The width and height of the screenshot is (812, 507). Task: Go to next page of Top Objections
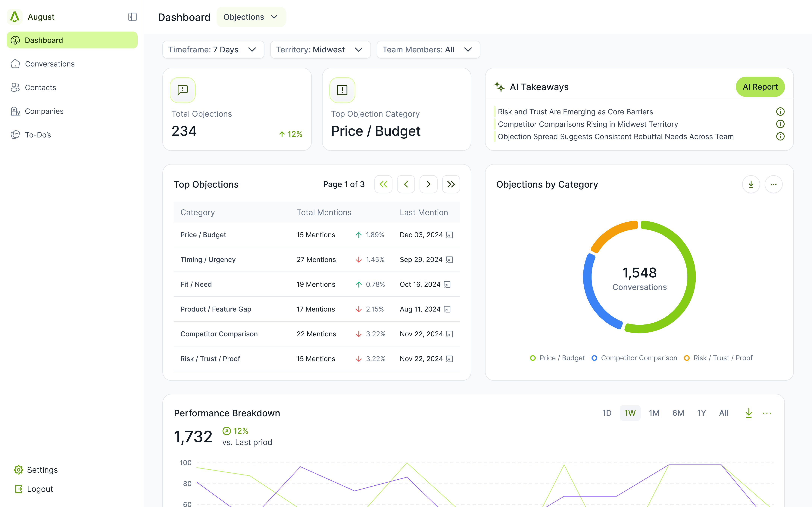point(428,184)
